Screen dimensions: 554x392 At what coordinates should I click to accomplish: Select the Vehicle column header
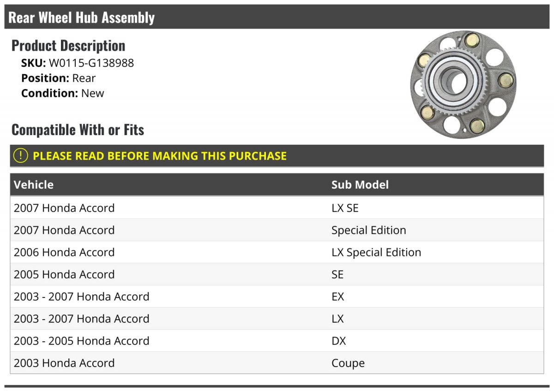click(34, 184)
